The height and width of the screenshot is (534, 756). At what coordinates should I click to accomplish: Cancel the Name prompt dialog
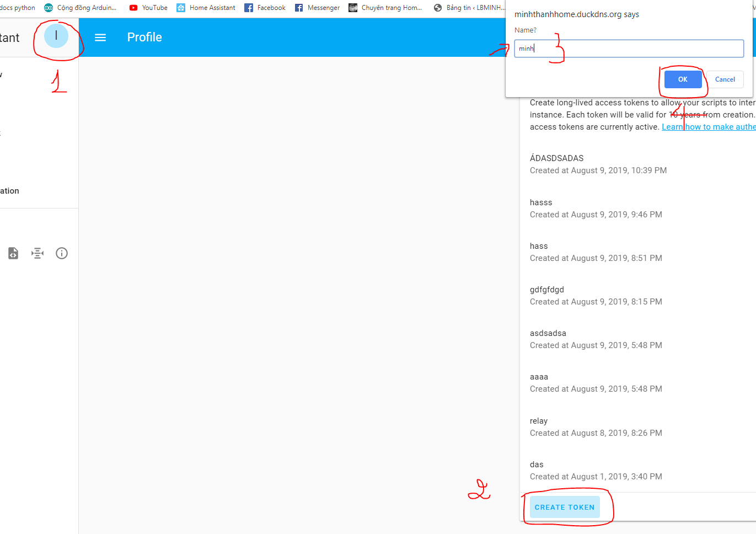click(x=725, y=79)
